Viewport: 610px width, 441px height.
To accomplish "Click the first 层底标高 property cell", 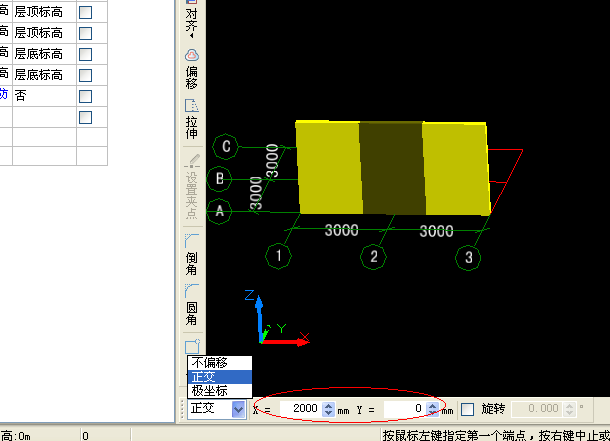I will 43,54.
